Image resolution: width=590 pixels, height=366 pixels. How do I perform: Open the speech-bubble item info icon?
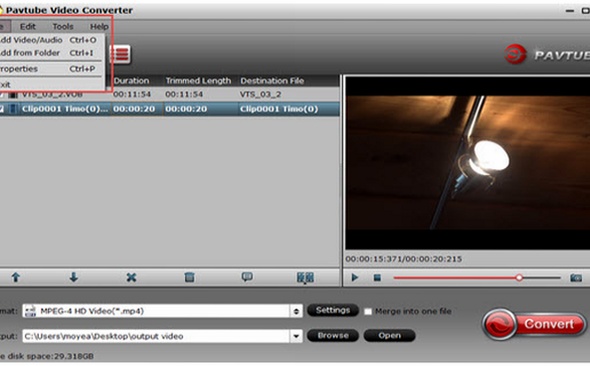247,278
